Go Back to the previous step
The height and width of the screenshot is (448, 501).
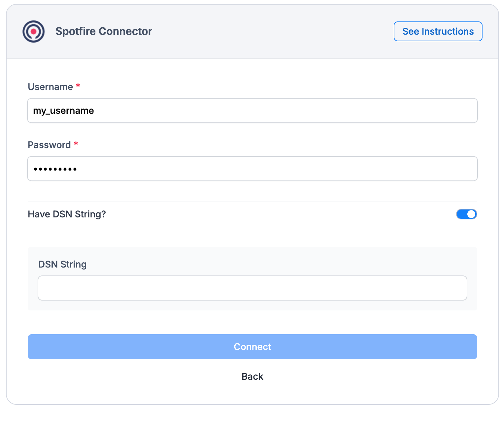pos(252,376)
